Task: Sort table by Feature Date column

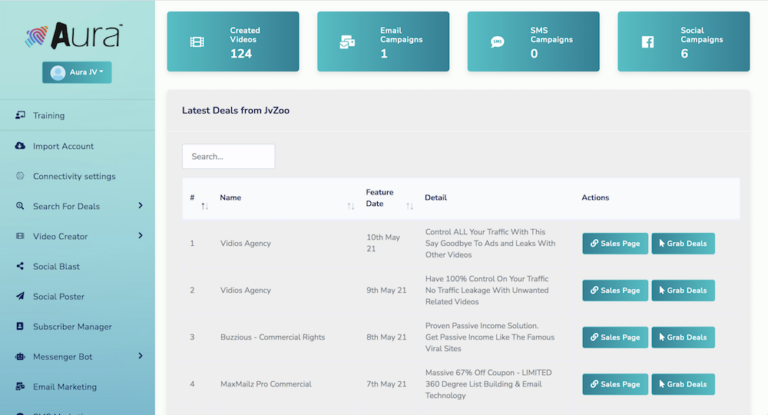Action: [389, 198]
